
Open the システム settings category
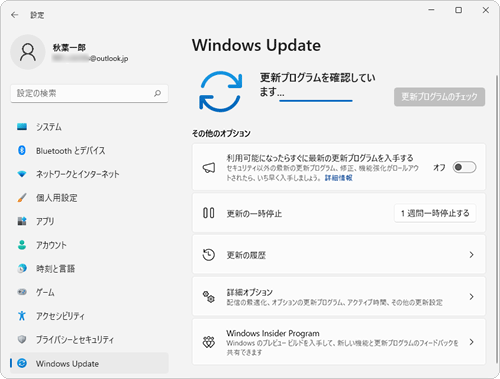click(89, 127)
